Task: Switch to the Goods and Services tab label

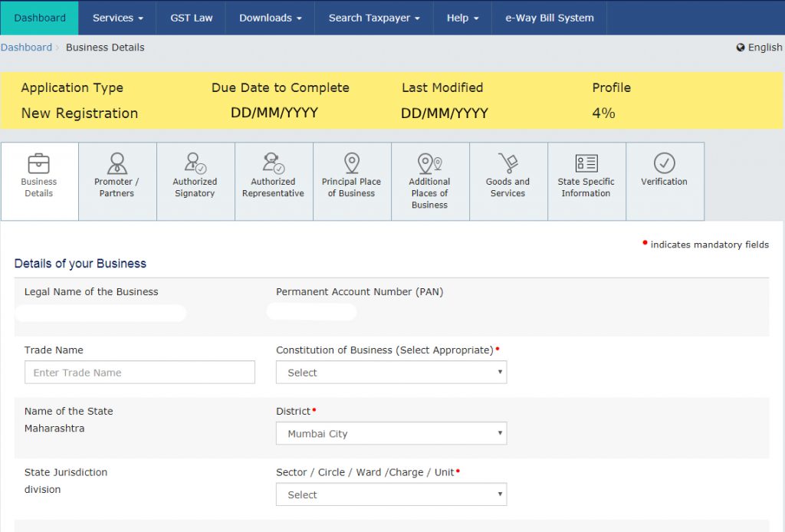Action: pos(507,188)
